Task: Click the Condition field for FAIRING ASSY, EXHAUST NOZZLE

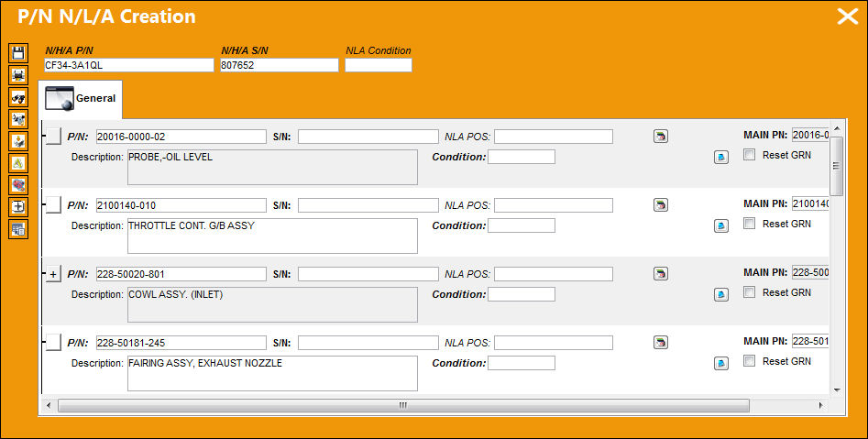Action: pos(522,363)
